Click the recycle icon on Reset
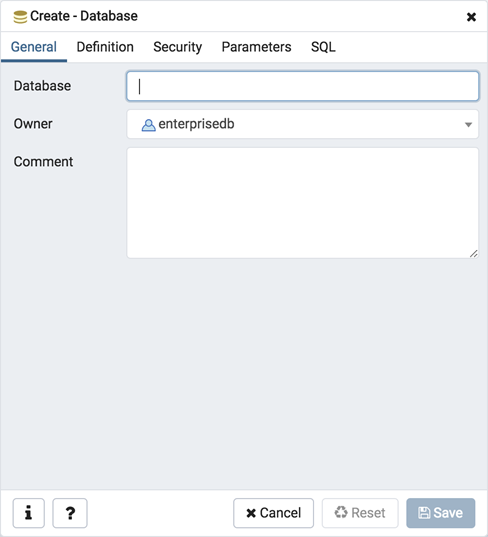Screen dimensions: 488x537 [341, 512]
